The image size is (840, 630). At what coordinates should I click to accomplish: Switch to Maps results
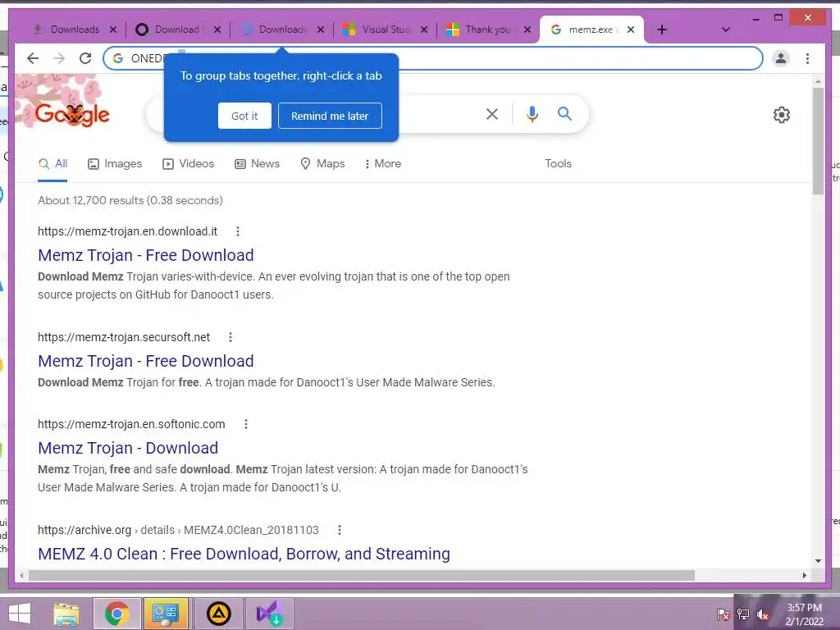322,163
